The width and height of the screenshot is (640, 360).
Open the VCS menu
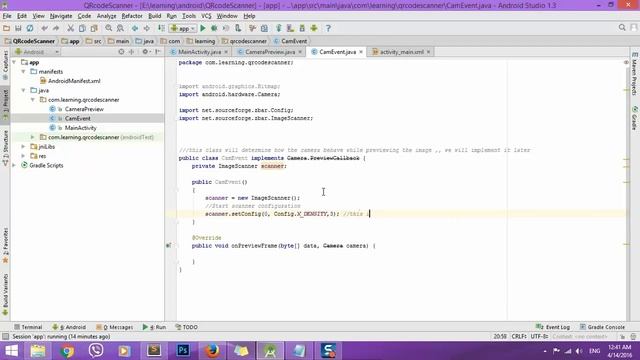click(206, 16)
